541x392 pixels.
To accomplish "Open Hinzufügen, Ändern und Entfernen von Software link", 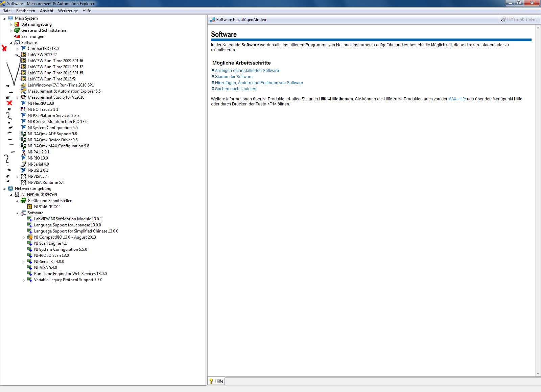I will point(259,83).
